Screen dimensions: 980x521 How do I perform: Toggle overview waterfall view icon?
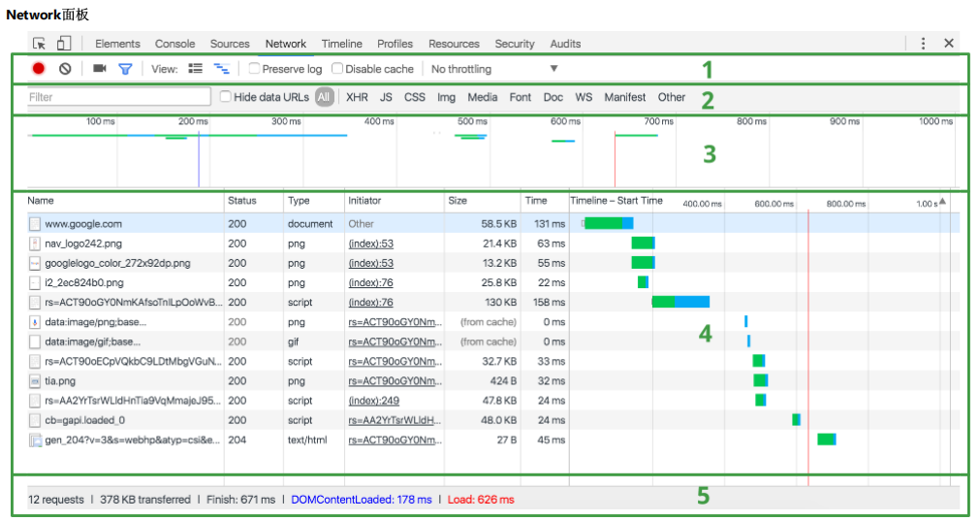point(221,68)
